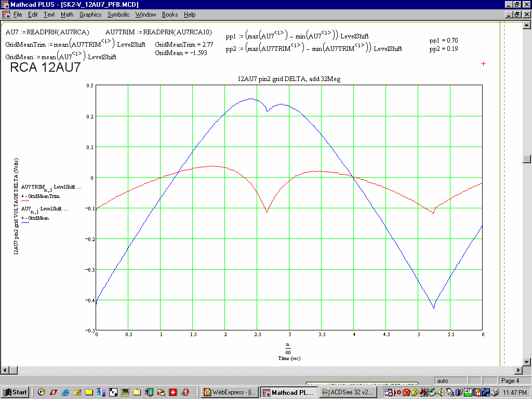
Task: Open the Symbolic menu
Action: pos(118,15)
